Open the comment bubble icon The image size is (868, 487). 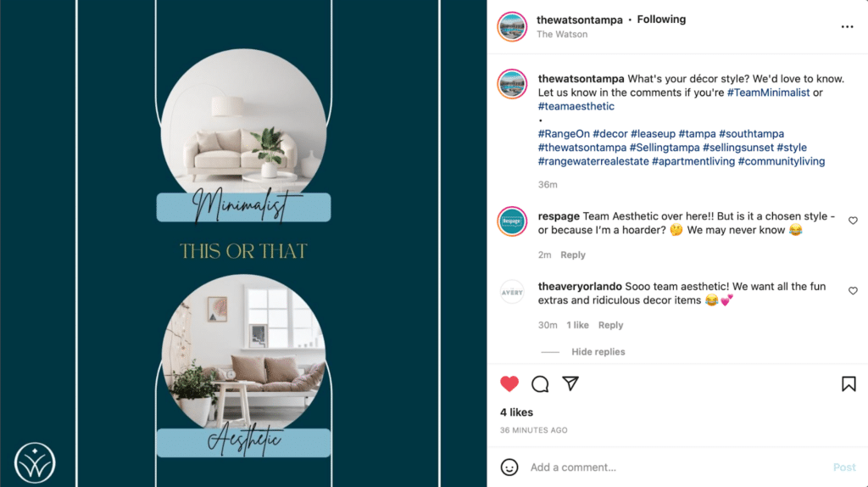[x=540, y=384]
